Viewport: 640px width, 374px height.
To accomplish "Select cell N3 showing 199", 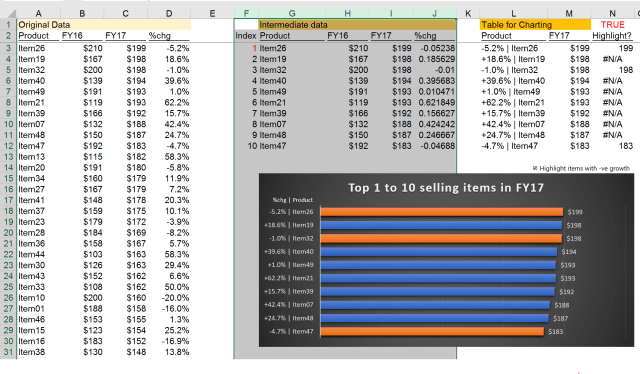I will 612,48.
